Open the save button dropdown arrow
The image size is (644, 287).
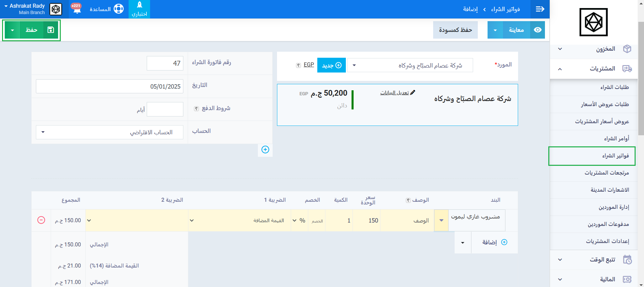12,30
